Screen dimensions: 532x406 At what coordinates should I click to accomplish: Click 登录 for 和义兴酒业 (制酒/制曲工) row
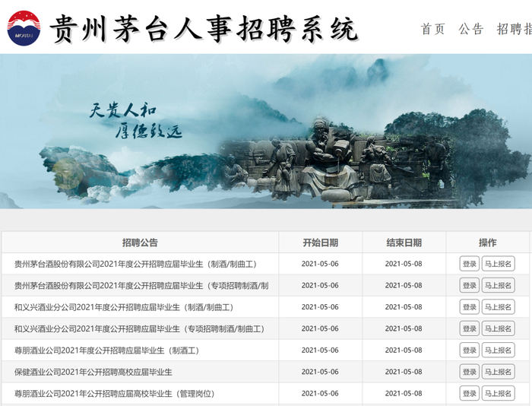(x=470, y=307)
